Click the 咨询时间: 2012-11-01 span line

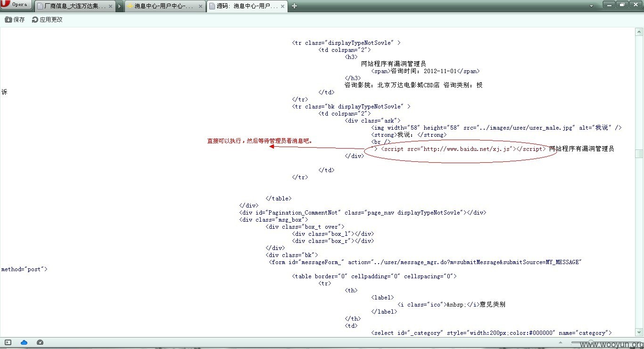[x=425, y=71]
